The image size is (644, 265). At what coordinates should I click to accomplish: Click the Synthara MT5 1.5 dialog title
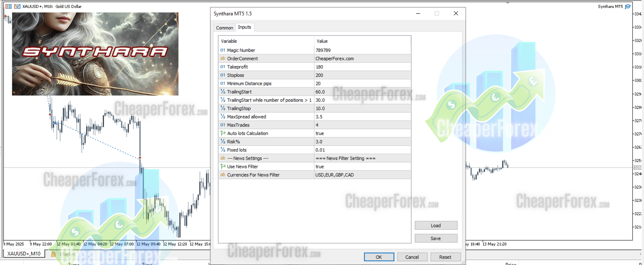click(233, 14)
